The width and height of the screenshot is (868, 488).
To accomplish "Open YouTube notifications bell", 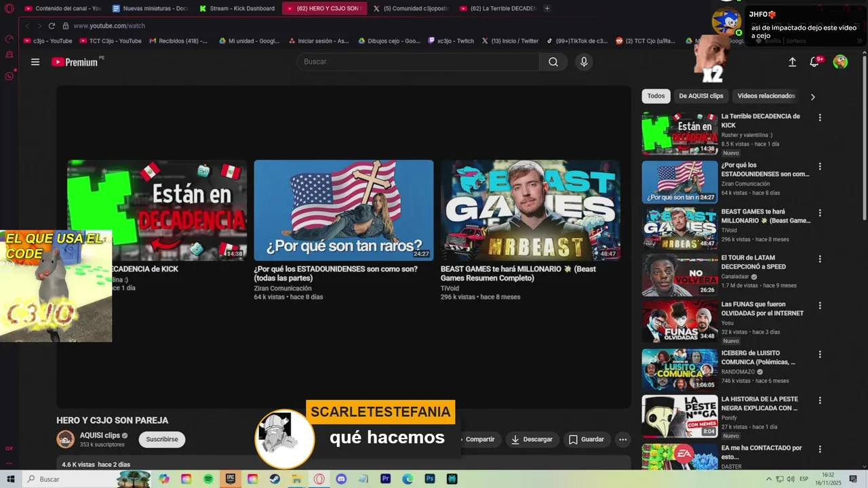I will click(x=815, y=62).
